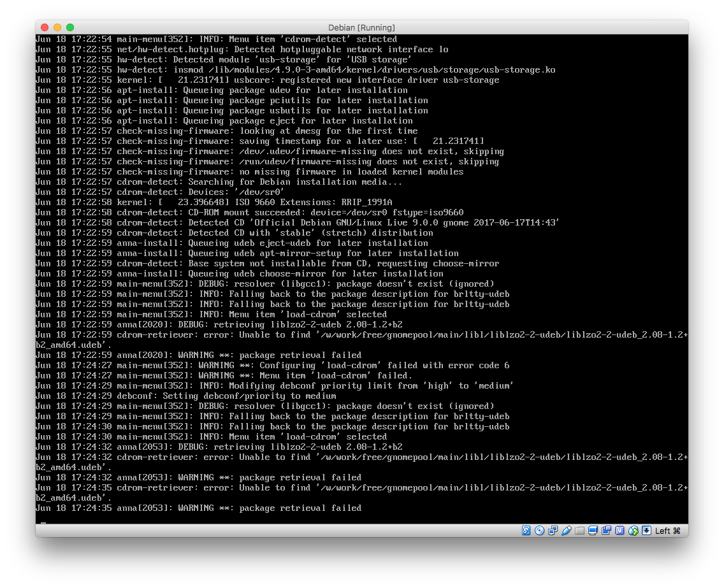The height and width of the screenshot is (588, 724).
Task: Close the Debian virtual machine window
Action: pyautogui.click(x=45, y=27)
